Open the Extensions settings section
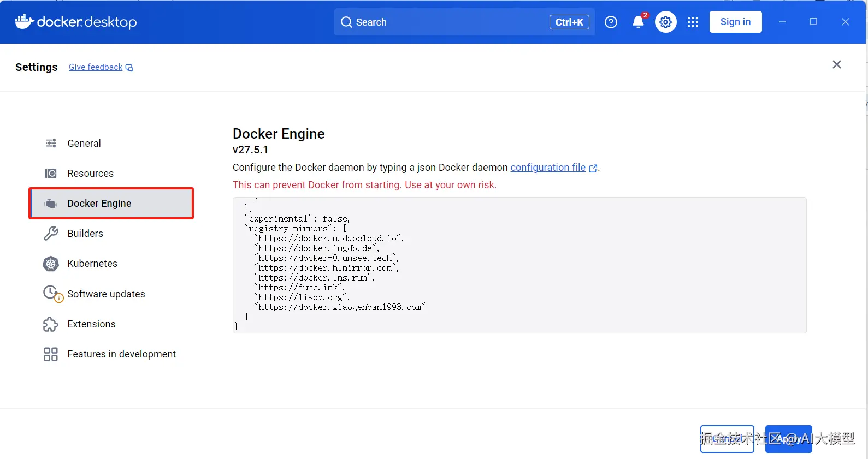The image size is (868, 459). (111, 324)
